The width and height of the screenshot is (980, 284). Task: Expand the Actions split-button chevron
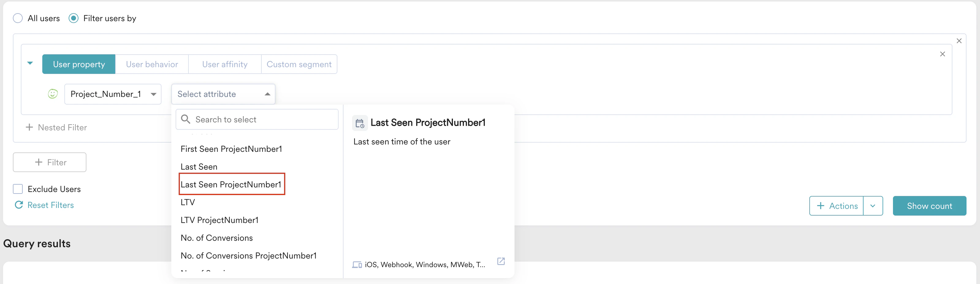pyautogui.click(x=873, y=205)
